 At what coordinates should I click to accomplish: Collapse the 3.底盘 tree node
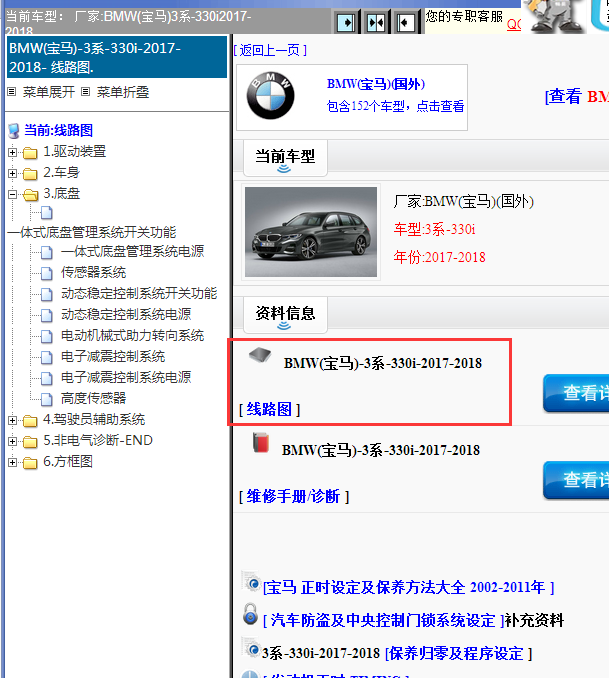pos(13,195)
